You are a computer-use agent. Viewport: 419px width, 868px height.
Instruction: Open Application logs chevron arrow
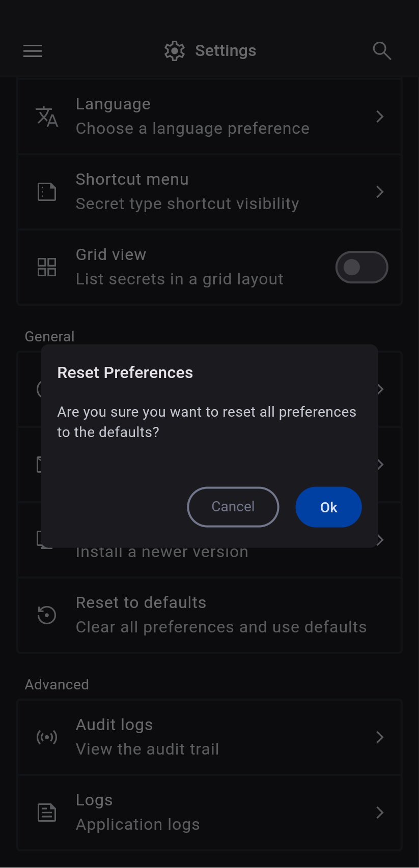tap(380, 812)
